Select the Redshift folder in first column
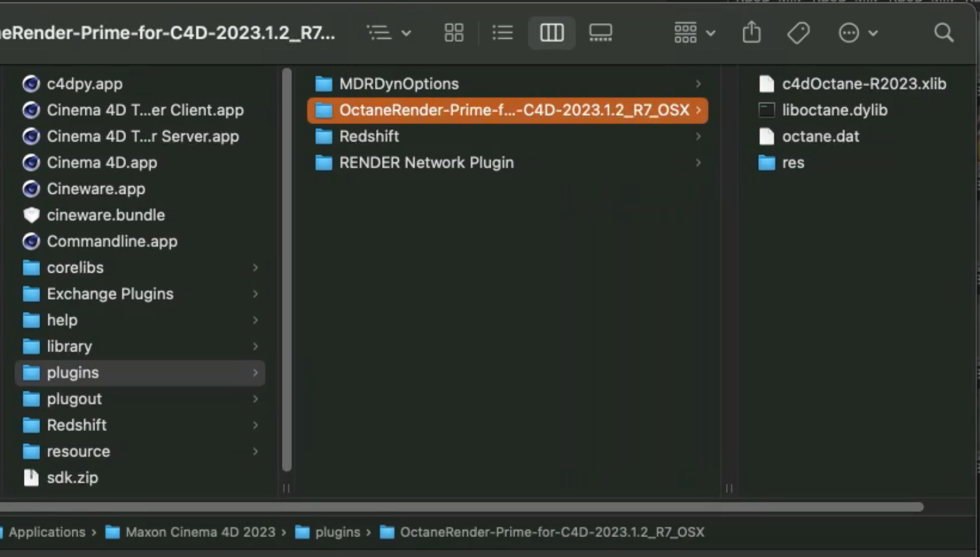980x557 pixels. coord(140,425)
